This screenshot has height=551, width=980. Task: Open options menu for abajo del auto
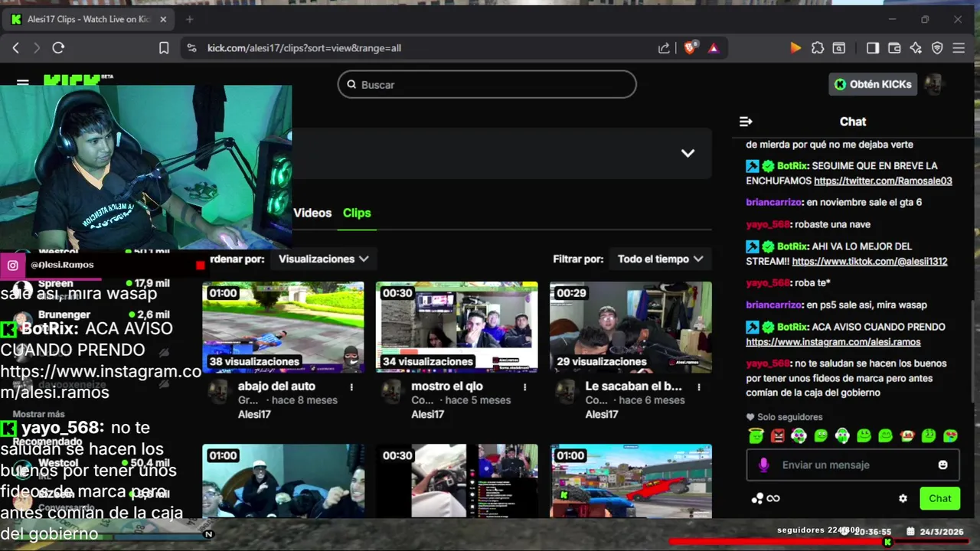[351, 387]
